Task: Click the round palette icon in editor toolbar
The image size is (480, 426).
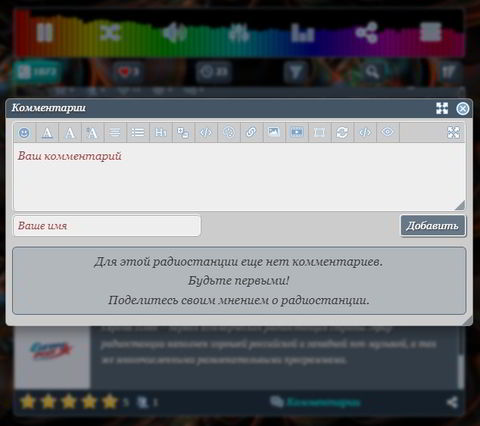Action: click(x=229, y=133)
